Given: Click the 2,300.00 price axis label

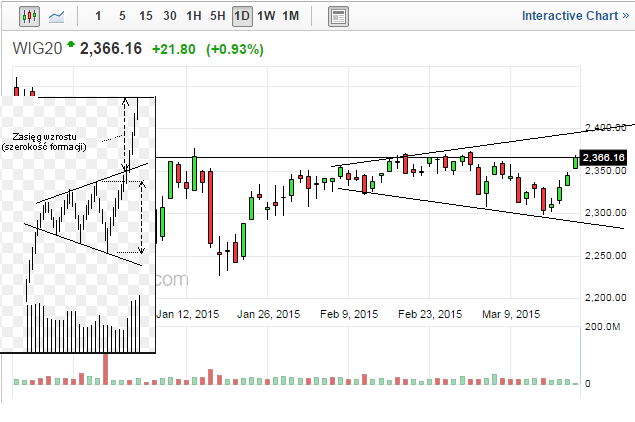Looking at the screenshot, I should click(x=605, y=213).
